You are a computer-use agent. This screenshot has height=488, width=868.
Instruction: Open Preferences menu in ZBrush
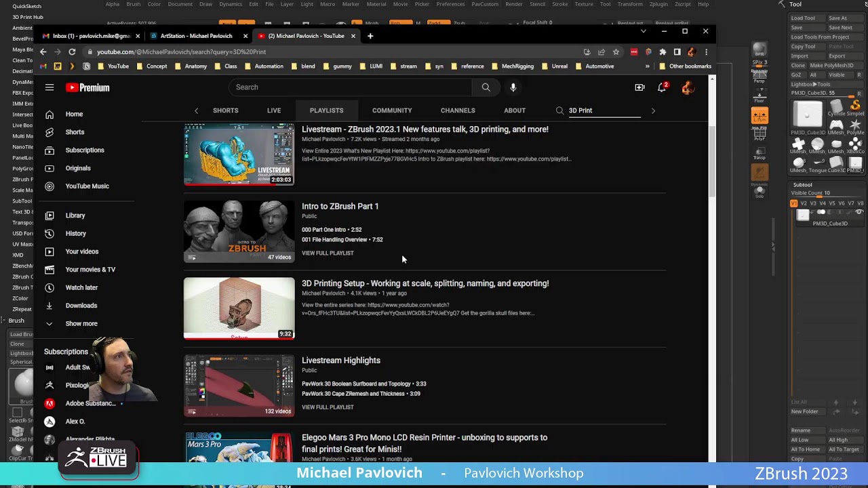(x=450, y=4)
